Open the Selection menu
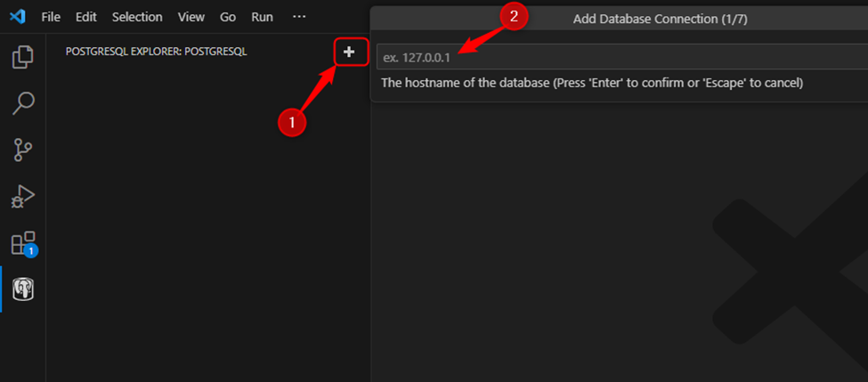Viewport: 868px width, 382px height. click(137, 17)
